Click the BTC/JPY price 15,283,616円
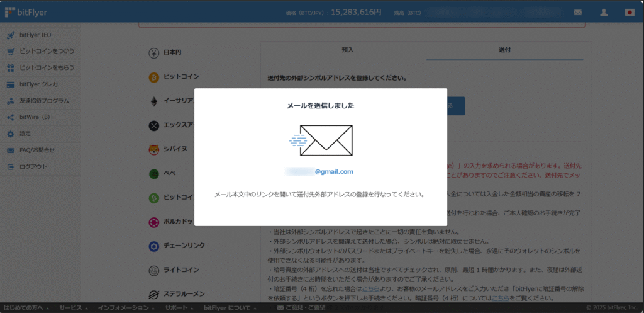The height and width of the screenshot is (313, 644). click(x=356, y=13)
